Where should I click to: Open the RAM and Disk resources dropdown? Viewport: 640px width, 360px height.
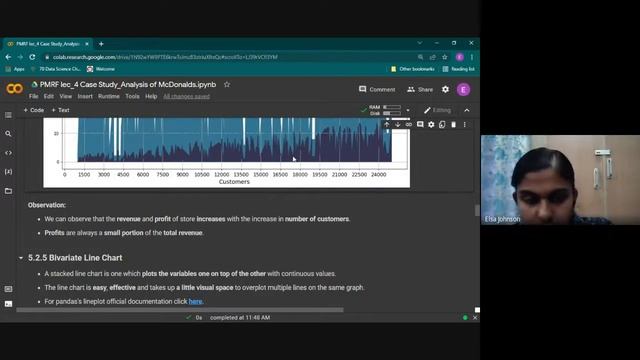pos(408,110)
